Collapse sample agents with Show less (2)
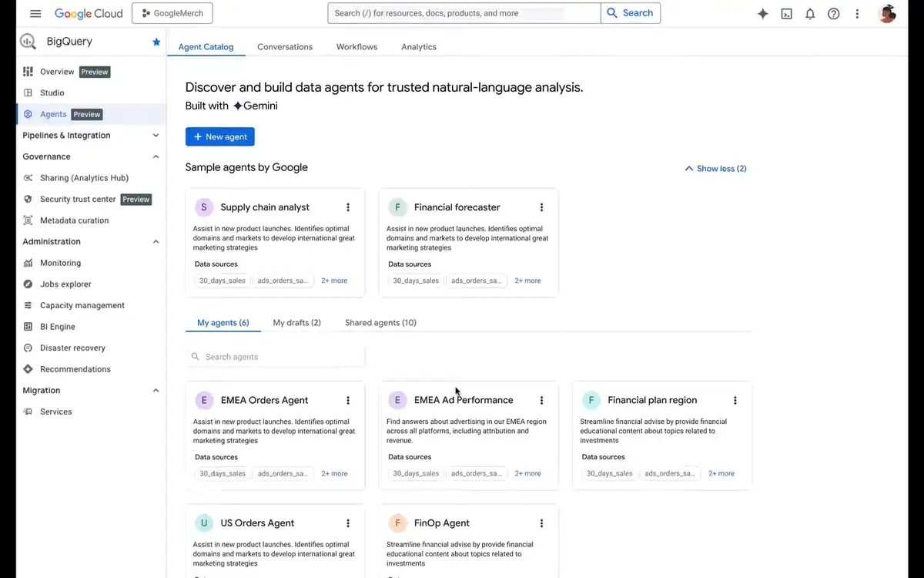 (715, 168)
